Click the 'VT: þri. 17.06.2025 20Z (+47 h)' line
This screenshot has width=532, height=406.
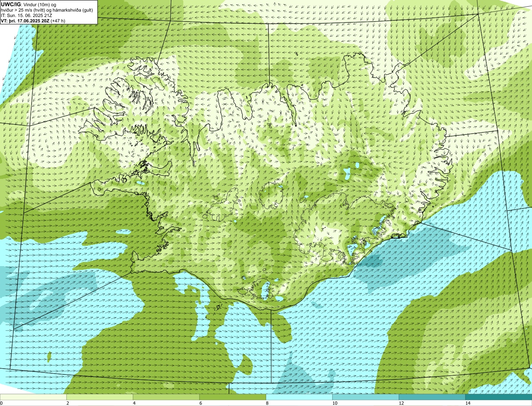(33, 21)
